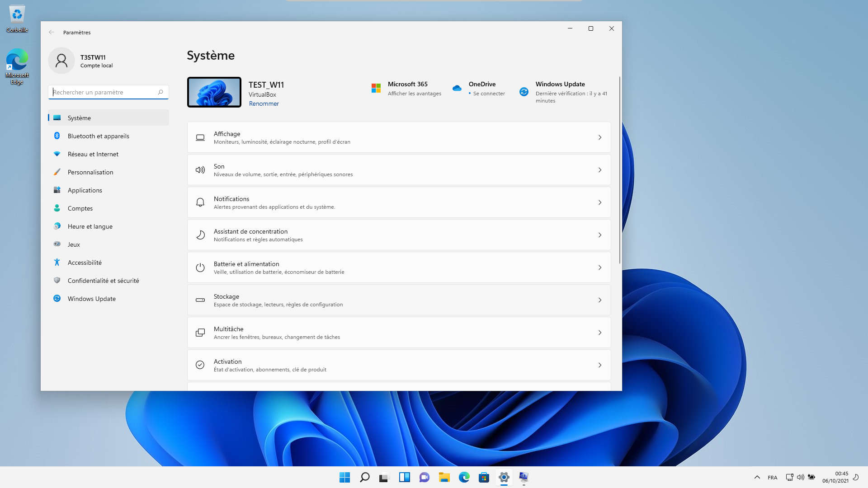The width and height of the screenshot is (868, 488).
Task: Click the Bluetooth et appareils sidebar icon
Action: [x=57, y=136]
